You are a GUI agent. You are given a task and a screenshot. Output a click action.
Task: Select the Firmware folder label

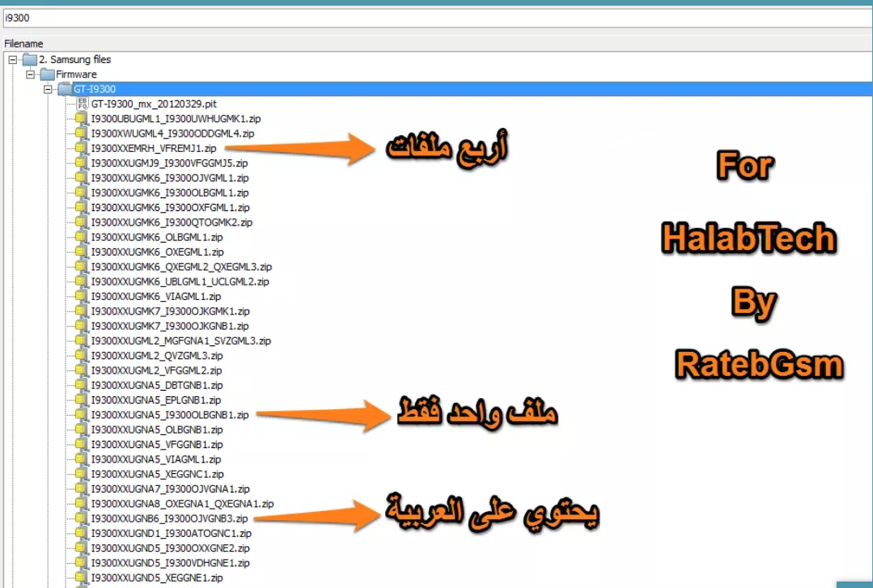pyautogui.click(x=76, y=74)
